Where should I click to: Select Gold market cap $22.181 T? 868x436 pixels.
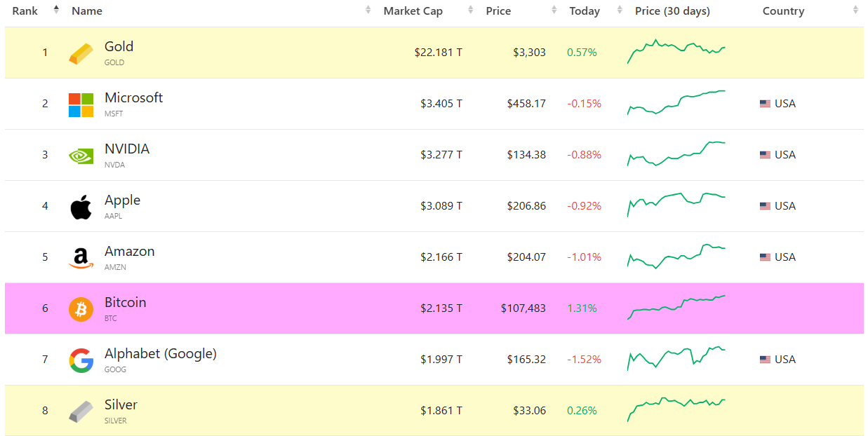(x=438, y=53)
